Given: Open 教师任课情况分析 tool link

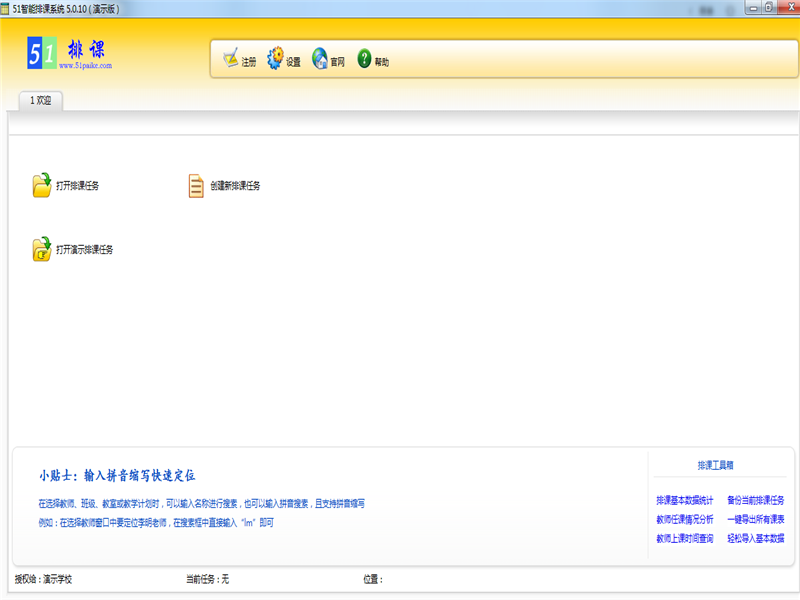Looking at the screenshot, I should point(685,519).
